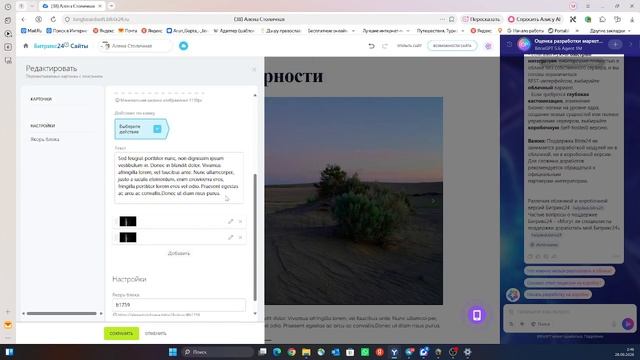The height and width of the screenshot is (360, 640).
Task: Click the horizontal scrollbar under the left menu
Action: 62,313
